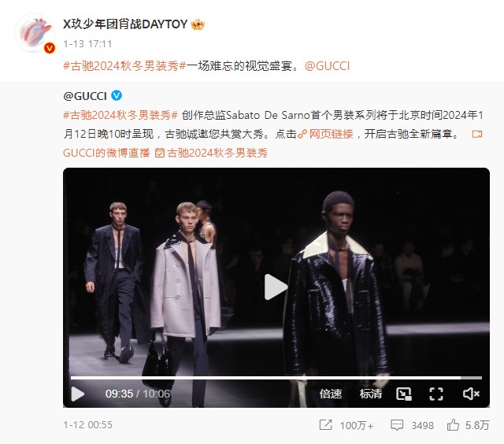
Task: Click the @GUCCI reposted author name
Action: click(x=85, y=96)
